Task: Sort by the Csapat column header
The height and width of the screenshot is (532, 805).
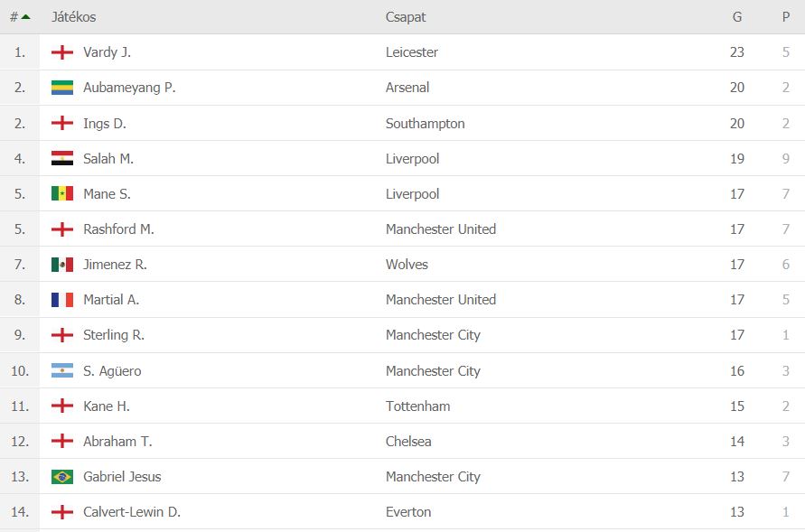Action: click(406, 17)
